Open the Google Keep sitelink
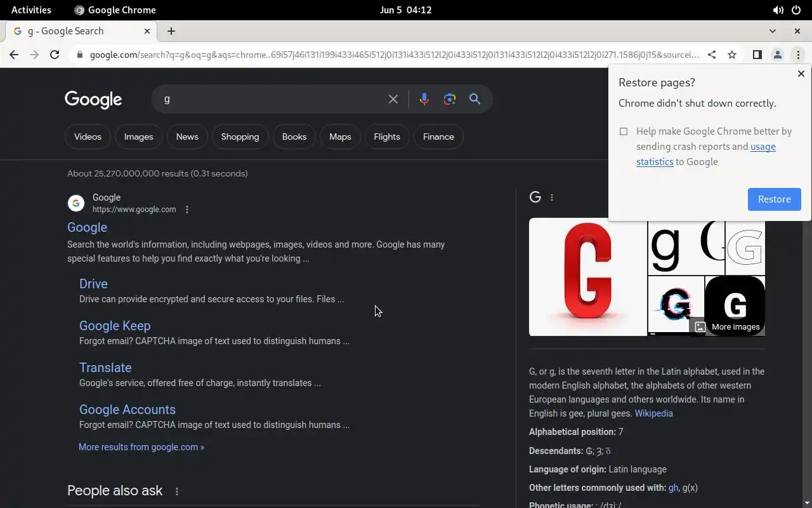812x508 pixels. 115,326
